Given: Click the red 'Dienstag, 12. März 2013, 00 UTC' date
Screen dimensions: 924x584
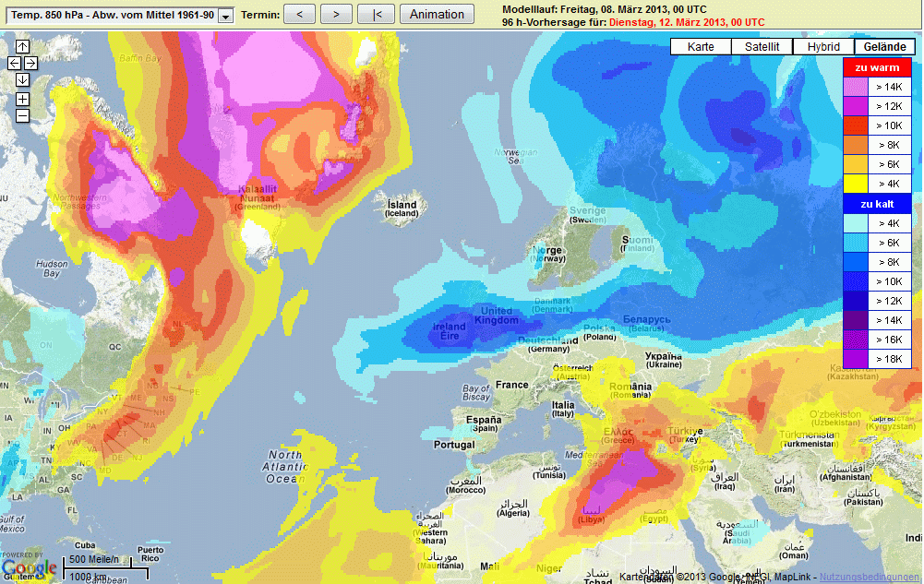Looking at the screenshot, I should (687, 22).
